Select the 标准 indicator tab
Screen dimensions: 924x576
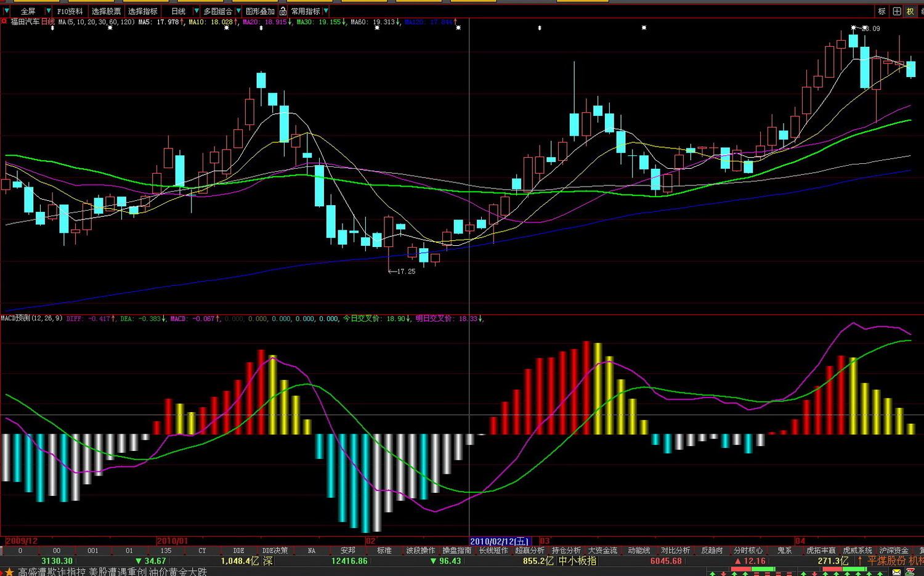384,551
